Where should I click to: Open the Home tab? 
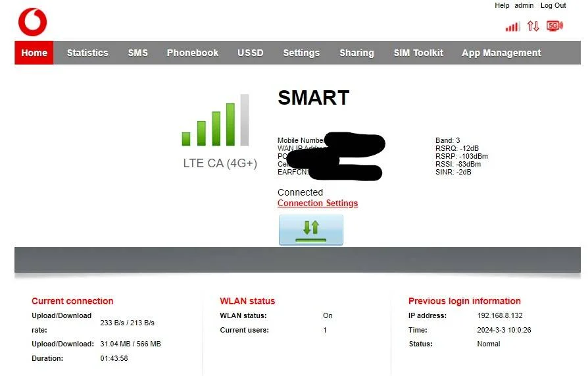coord(34,53)
